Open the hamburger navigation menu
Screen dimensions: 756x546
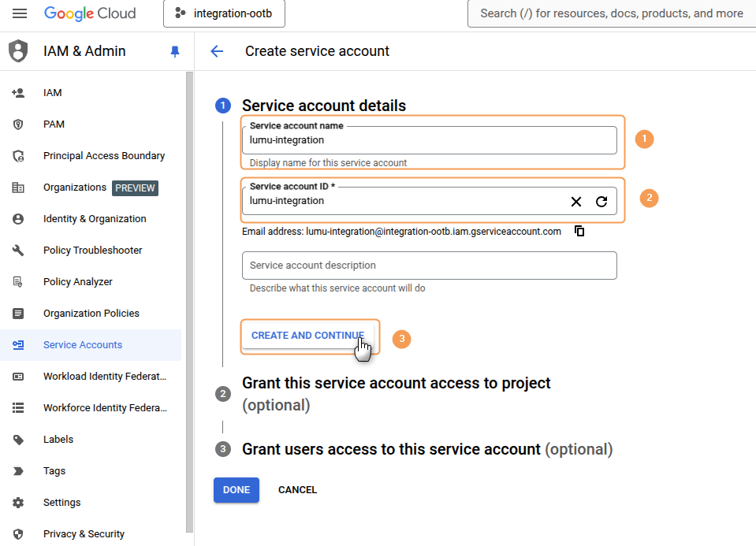click(20, 13)
